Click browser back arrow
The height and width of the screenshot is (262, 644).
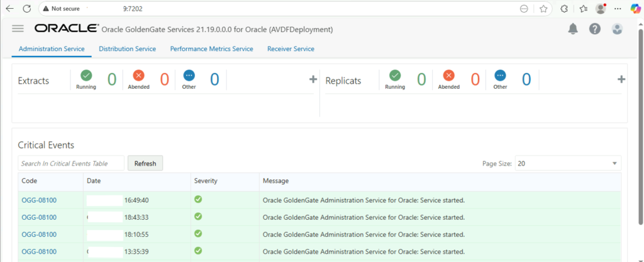[x=9, y=8]
